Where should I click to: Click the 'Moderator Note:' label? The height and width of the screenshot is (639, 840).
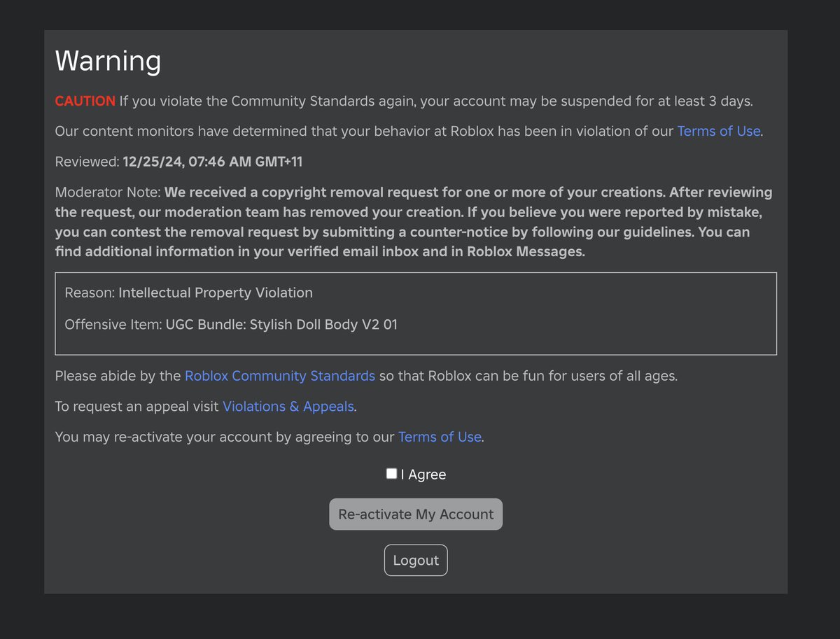[x=108, y=192]
